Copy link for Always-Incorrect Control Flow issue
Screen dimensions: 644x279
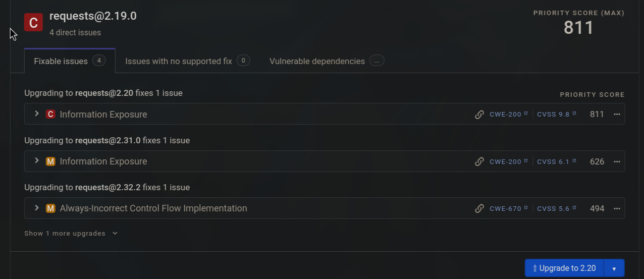click(479, 208)
